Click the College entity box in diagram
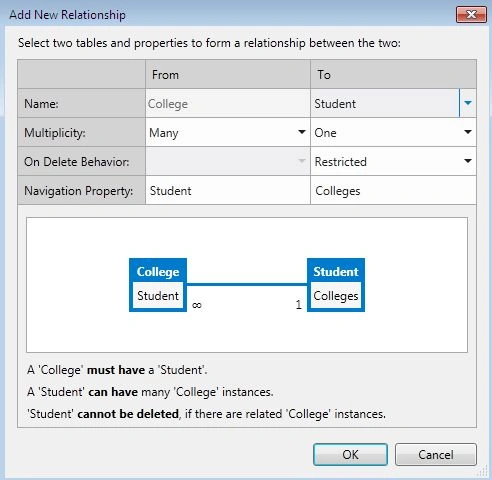Image resolution: width=492 pixels, height=480 pixels. pyautogui.click(x=158, y=285)
